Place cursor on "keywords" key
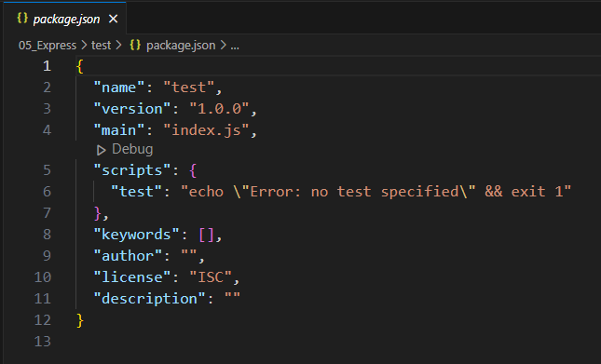601x364 pixels. click(x=136, y=235)
